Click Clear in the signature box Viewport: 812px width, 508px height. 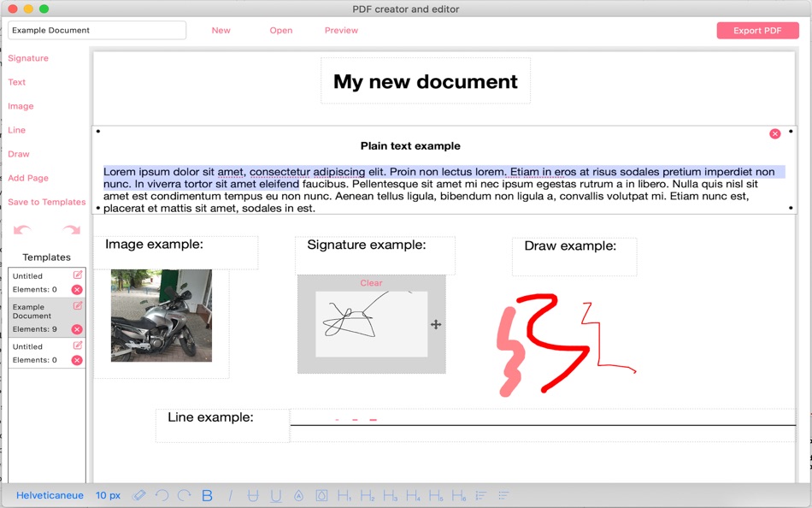tap(371, 282)
